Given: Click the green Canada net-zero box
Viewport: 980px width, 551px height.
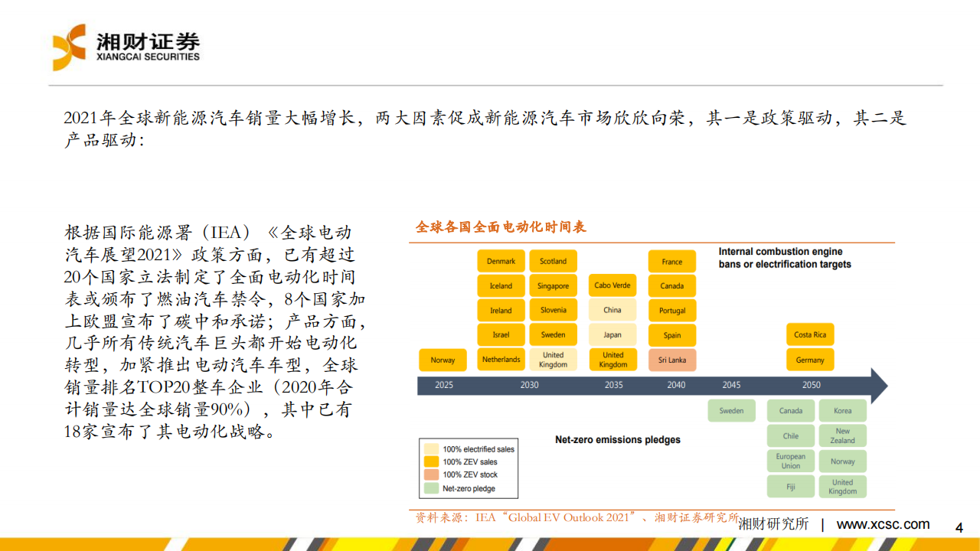Looking at the screenshot, I should coord(791,411).
